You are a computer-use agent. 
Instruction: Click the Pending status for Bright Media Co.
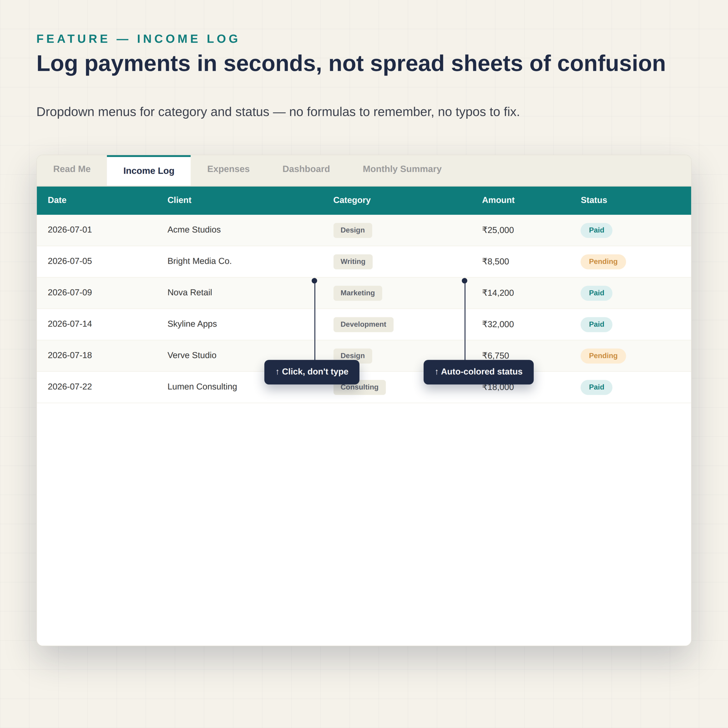click(603, 262)
